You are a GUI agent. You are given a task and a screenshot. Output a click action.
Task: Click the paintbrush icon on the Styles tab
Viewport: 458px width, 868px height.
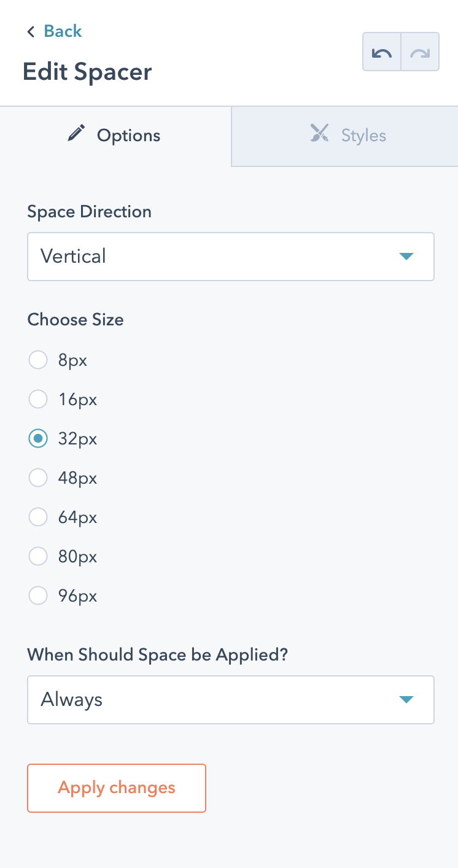(x=320, y=134)
